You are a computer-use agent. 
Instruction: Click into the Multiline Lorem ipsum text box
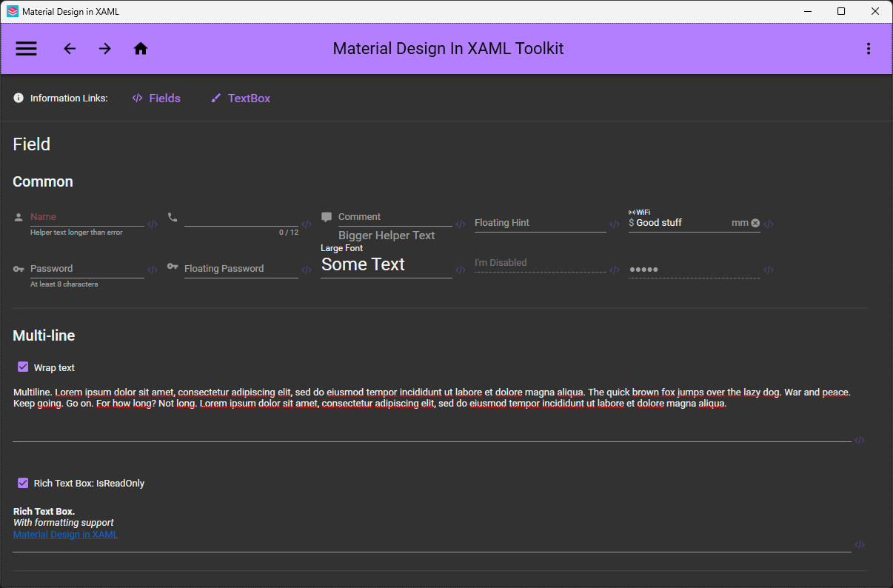tap(432, 413)
